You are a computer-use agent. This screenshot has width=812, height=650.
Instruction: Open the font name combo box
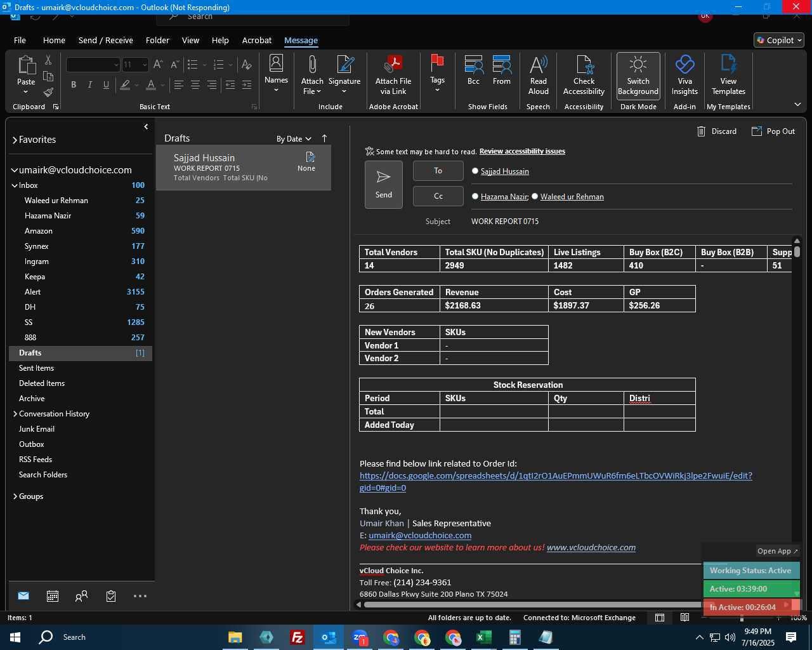point(93,65)
